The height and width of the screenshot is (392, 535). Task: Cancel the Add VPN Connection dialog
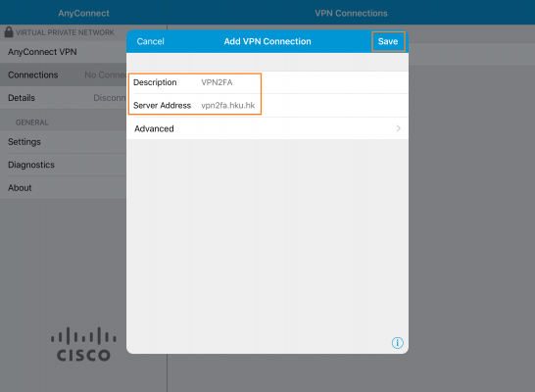(151, 41)
